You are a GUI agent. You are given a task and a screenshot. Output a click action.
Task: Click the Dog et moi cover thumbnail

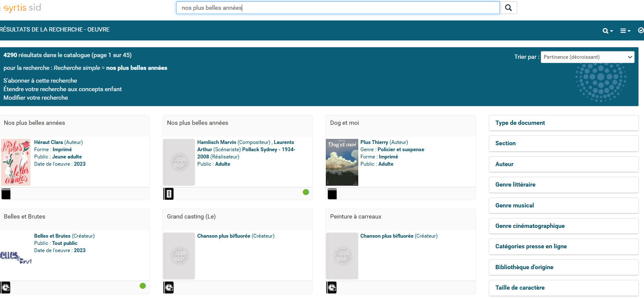click(x=342, y=162)
